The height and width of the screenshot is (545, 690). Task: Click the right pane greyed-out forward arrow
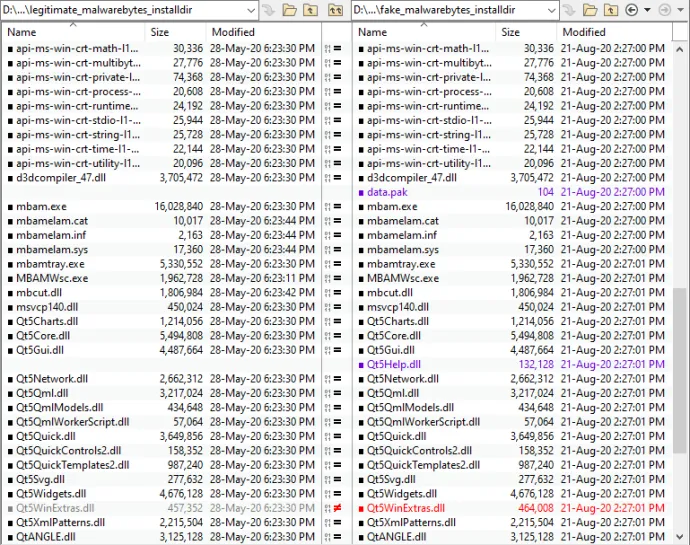(x=664, y=10)
